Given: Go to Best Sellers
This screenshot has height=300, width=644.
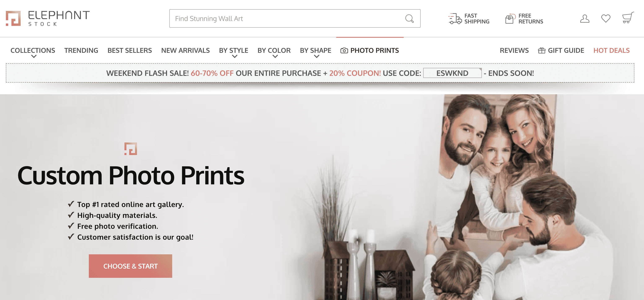Looking at the screenshot, I should tap(129, 50).
